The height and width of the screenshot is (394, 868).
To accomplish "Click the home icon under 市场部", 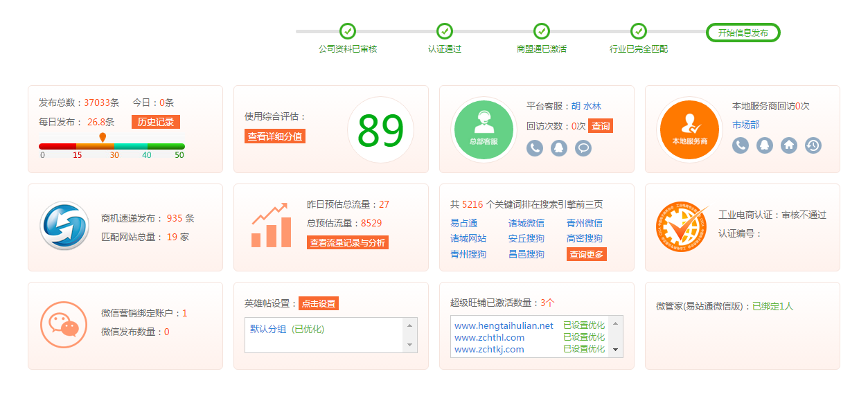I will pyautogui.click(x=788, y=145).
